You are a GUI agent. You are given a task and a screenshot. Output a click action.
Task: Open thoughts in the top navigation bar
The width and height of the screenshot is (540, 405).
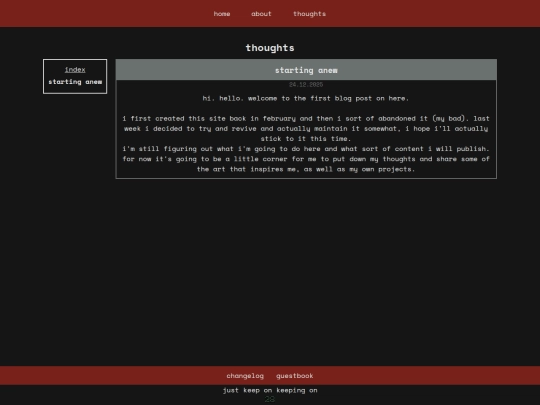309,14
